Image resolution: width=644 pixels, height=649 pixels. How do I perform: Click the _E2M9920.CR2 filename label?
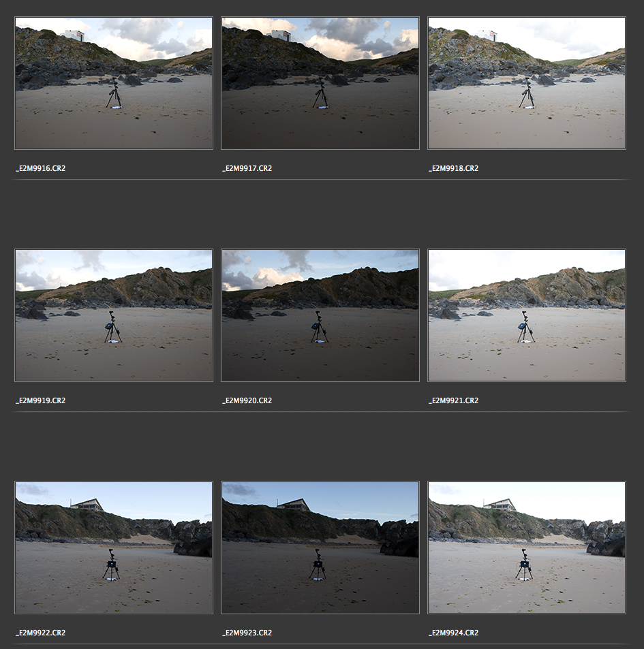point(247,400)
